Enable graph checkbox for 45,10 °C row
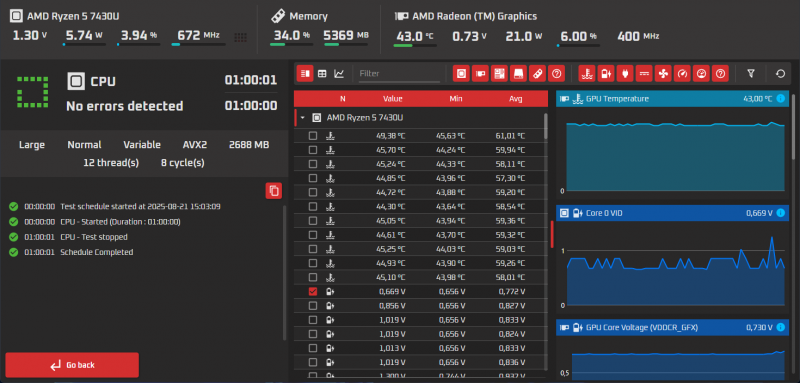The width and height of the screenshot is (800, 383). click(313, 277)
